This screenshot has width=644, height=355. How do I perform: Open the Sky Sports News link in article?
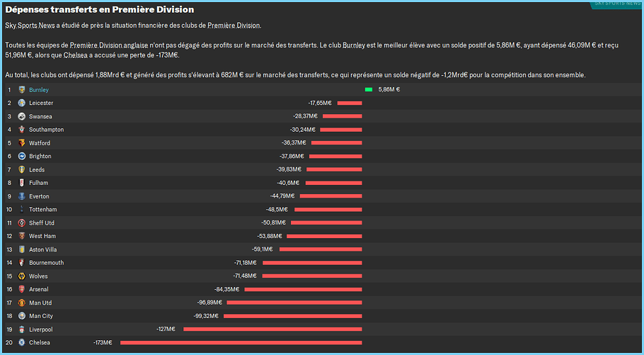tap(30, 26)
